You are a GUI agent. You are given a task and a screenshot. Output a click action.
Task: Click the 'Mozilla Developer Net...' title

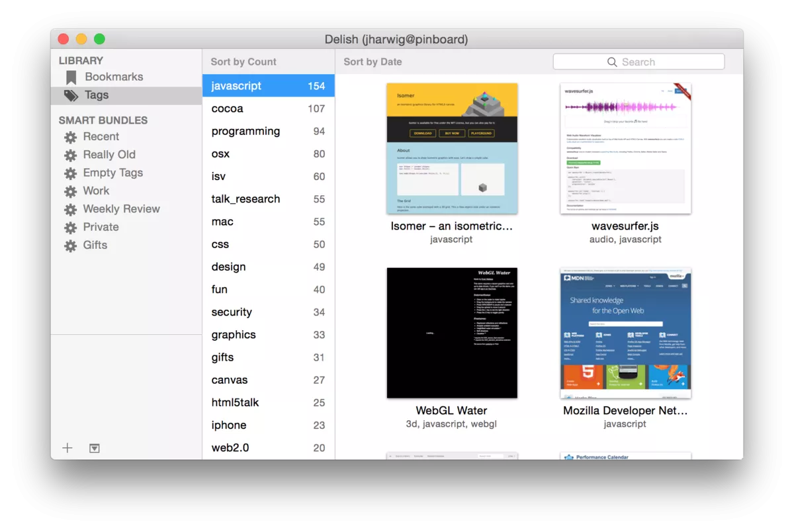(x=625, y=411)
